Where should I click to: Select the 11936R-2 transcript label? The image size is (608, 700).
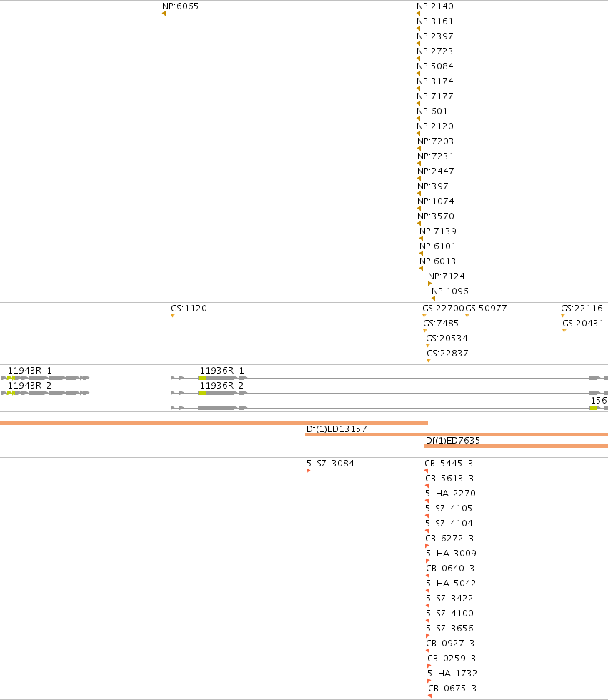[222, 386]
